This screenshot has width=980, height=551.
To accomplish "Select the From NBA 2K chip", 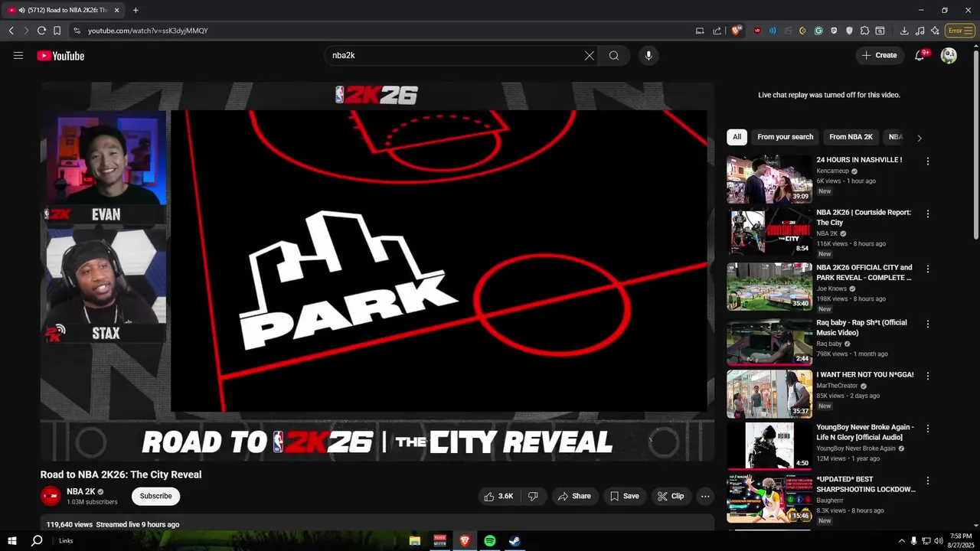I will [x=851, y=137].
